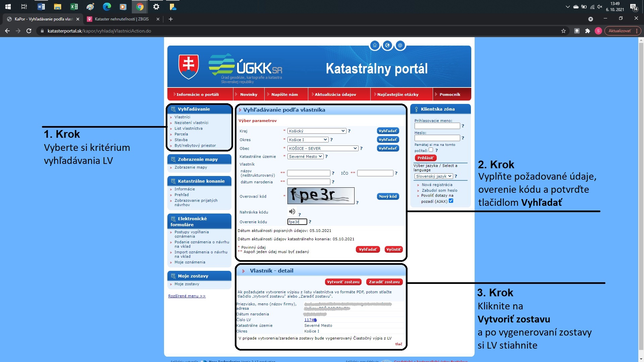This screenshot has height=362, width=644.
Task: Click the Windows Start button
Action: tap(8, 6)
